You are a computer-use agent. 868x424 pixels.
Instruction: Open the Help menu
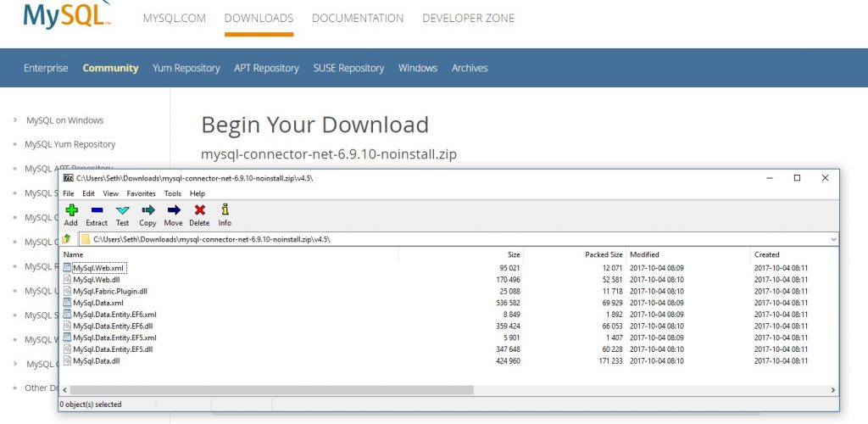click(x=198, y=193)
